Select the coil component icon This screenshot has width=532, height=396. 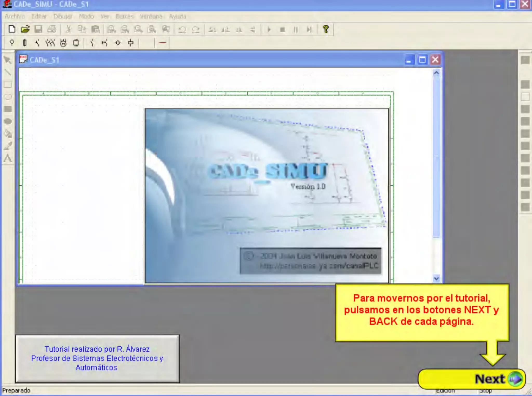coord(131,43)
